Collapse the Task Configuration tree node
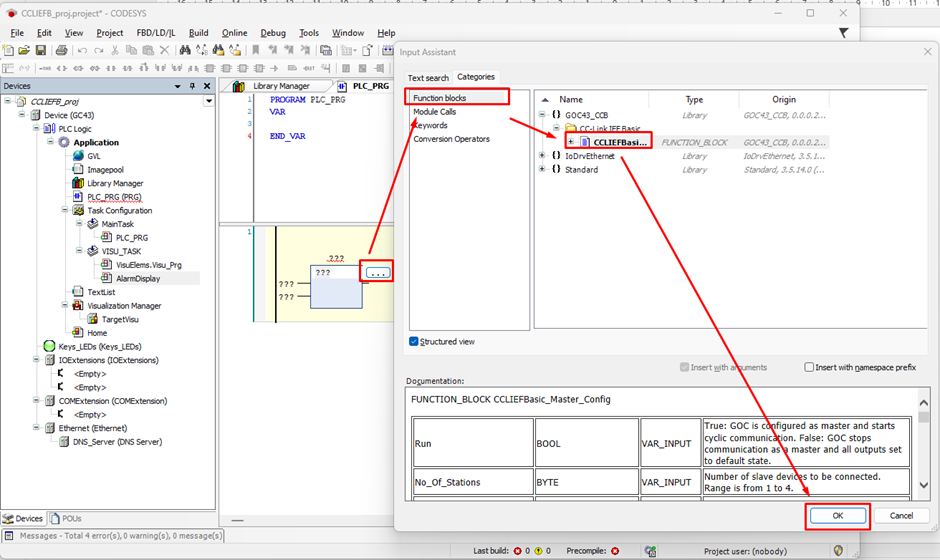Image resolution: width=940 pixels, height=560 pixels. point(65,210)
